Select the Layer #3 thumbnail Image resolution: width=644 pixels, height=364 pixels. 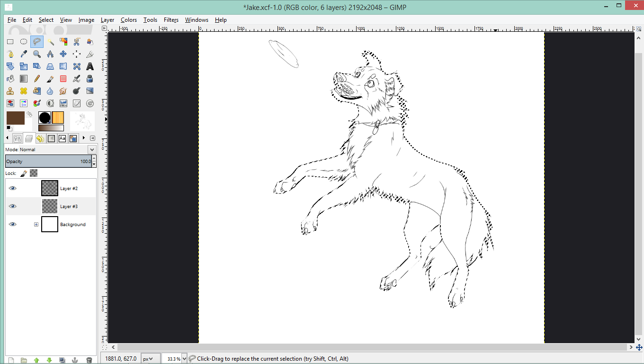50,206
